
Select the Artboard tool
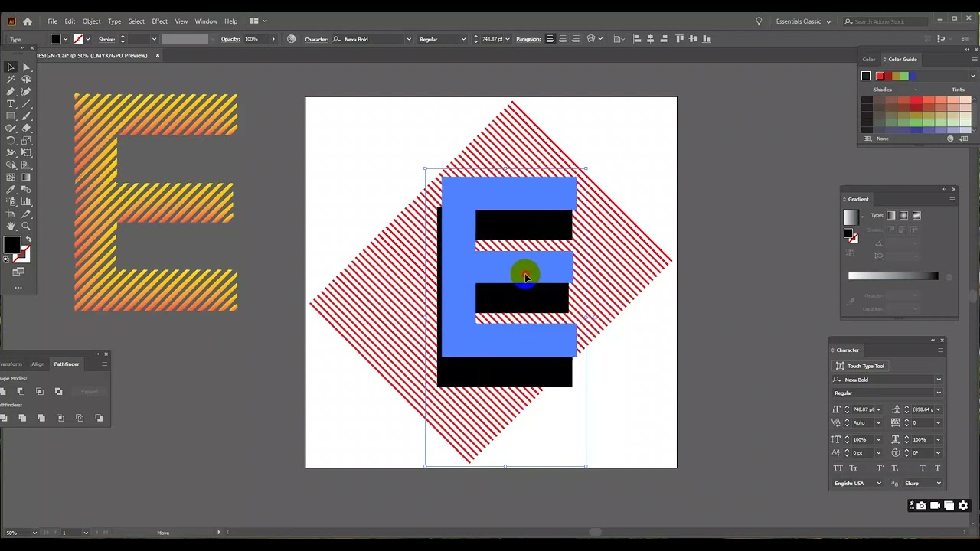point(11,214)
